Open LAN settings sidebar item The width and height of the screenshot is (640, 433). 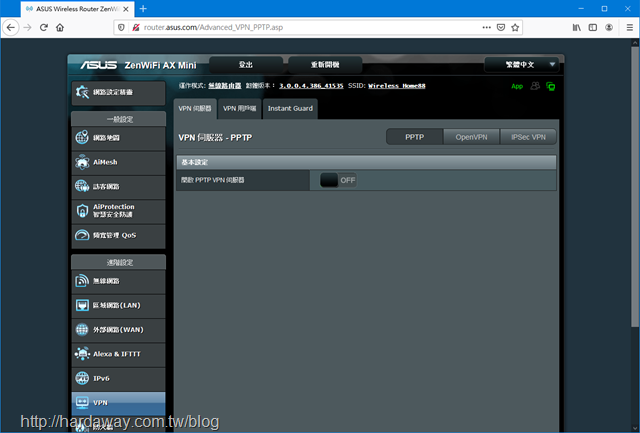click(x=118, y=305)
